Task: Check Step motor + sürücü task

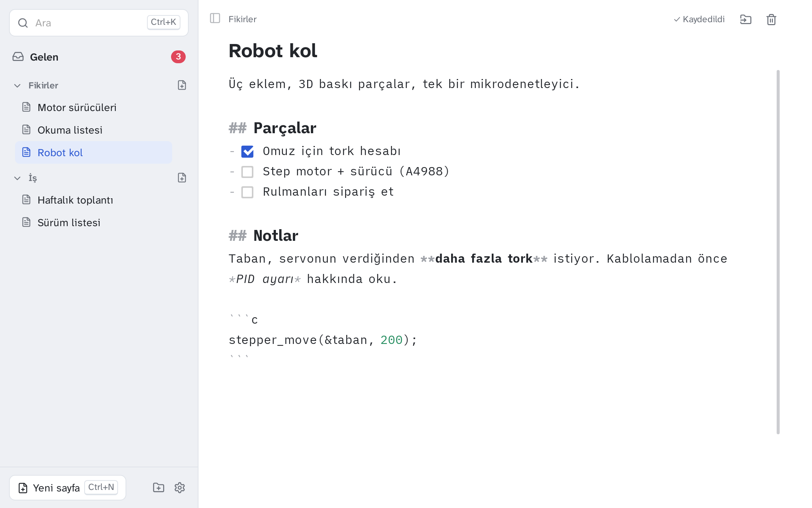Action: click(x=247, y=172)
